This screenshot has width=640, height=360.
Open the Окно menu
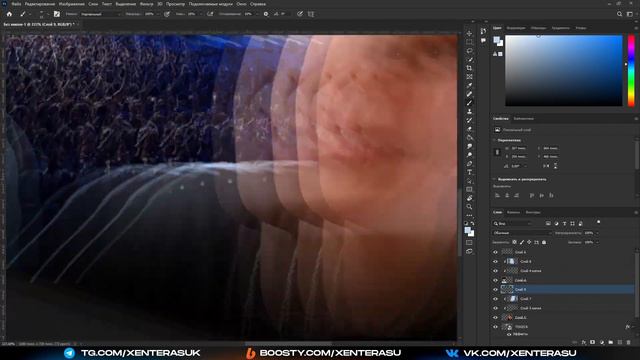coord(241,4)
